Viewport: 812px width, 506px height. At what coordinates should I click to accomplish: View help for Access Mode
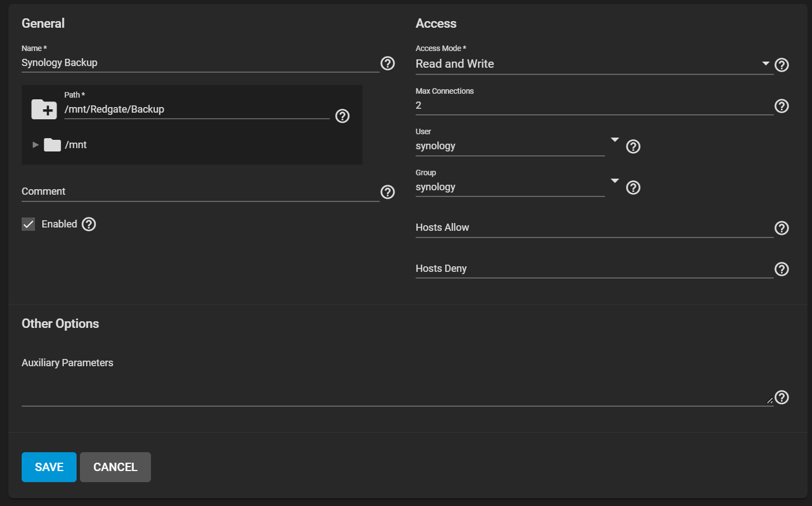pyautogui.click(x=781, y=65)
